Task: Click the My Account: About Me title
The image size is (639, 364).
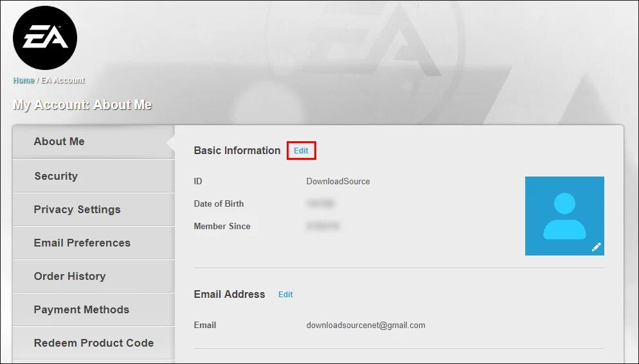Action: 82,105
